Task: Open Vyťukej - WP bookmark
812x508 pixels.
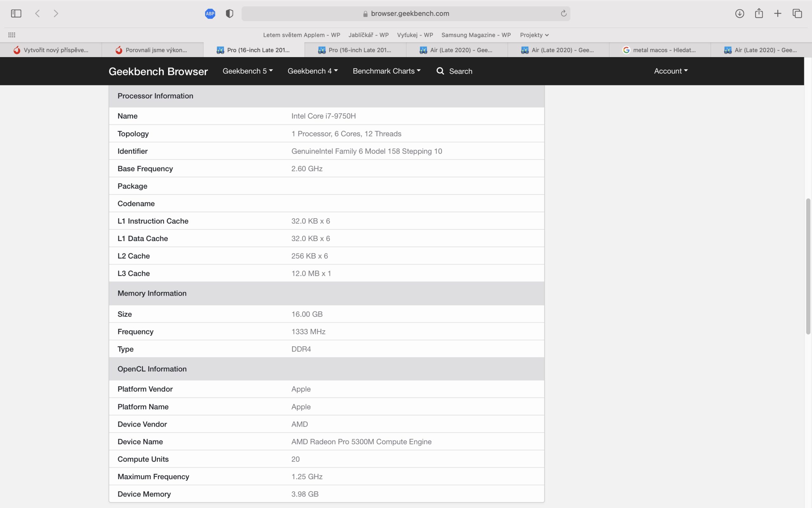Action: (415, 35)
